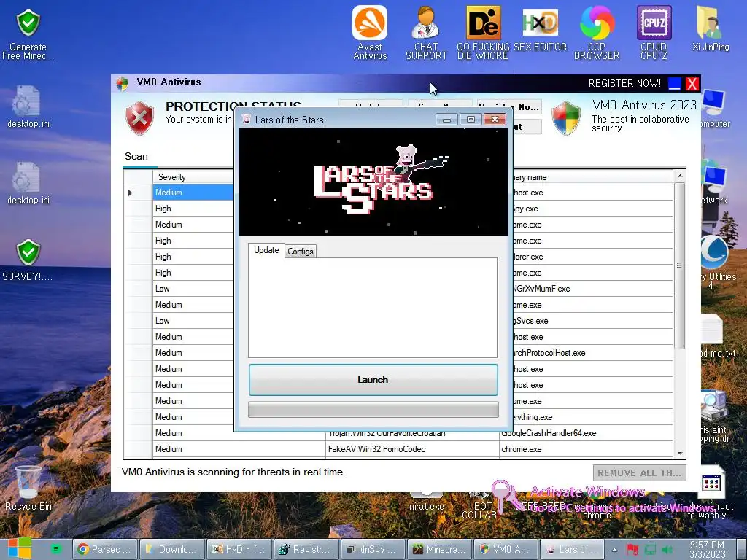The width and height of the screenshot is (747, 560).
Task: Open the SURVEY! shield desktop icon
Action: [x=28, y=260]
